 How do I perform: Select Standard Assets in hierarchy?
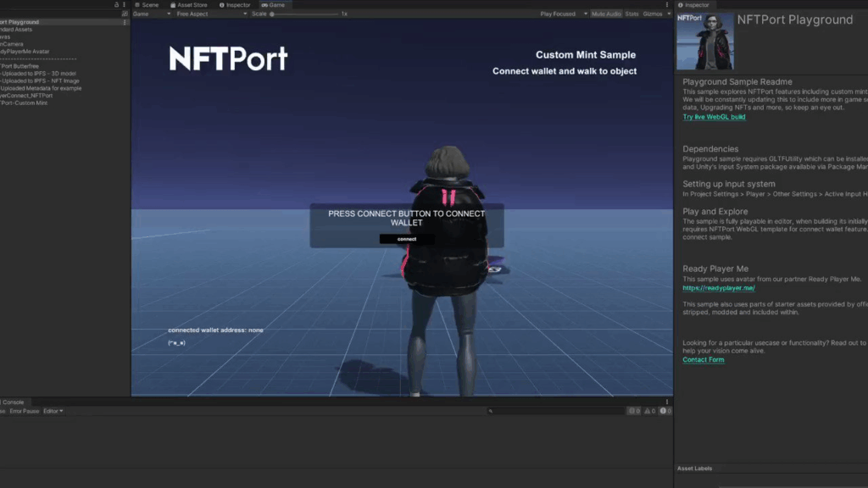(16, 30)
